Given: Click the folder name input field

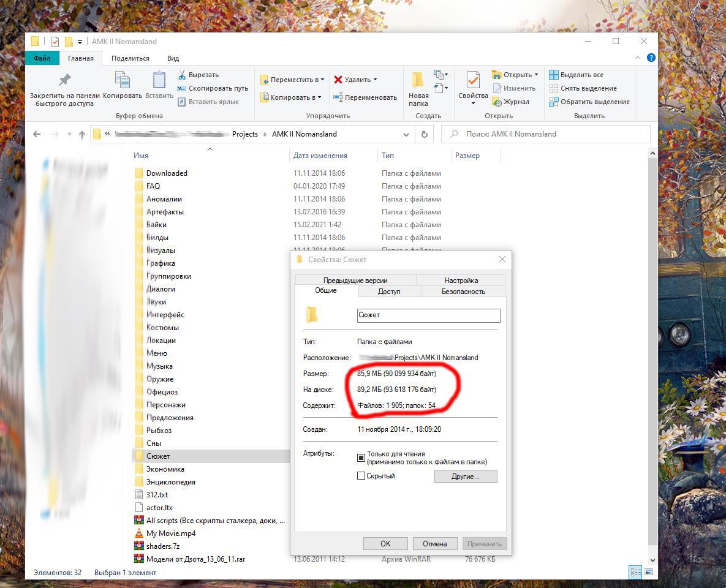Looking at the screenshot, I should tap(428, 315).
